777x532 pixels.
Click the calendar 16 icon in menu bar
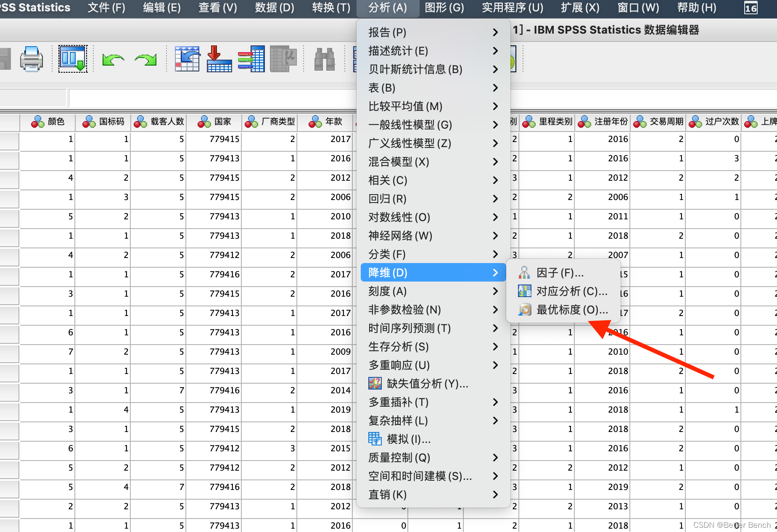(751, 8)
